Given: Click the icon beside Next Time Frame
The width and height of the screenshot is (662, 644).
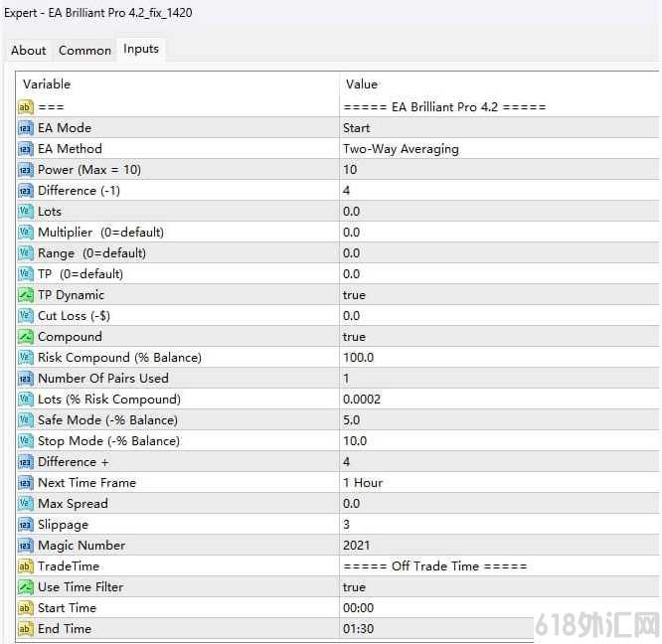Looking at the screenshot, I should [x=25, y=483].
